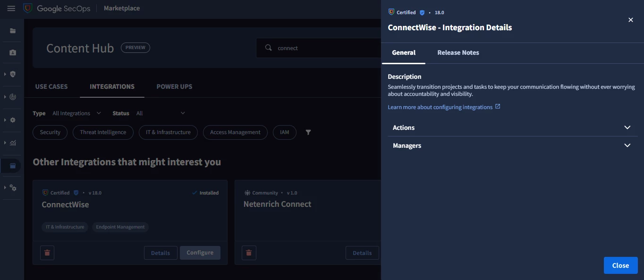Delete Netenrich Connect via trash icon
The image size is (644, 280).
(249, 253)
